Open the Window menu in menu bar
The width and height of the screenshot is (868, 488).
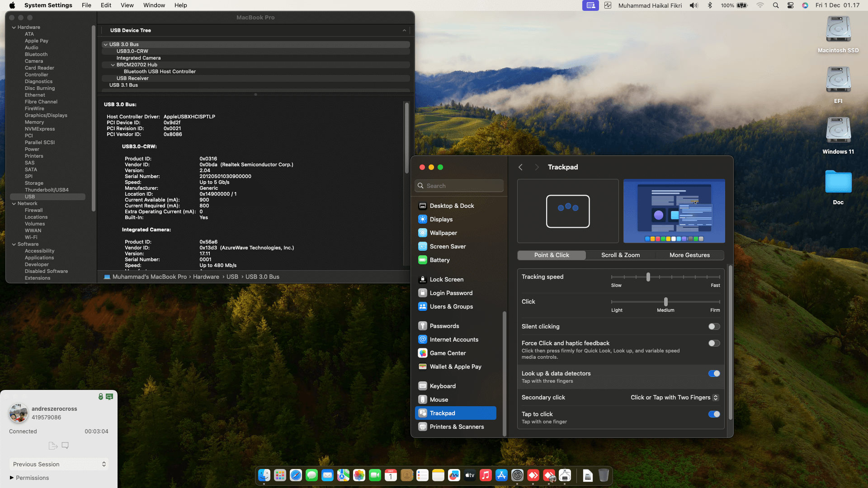coord(154,5)
